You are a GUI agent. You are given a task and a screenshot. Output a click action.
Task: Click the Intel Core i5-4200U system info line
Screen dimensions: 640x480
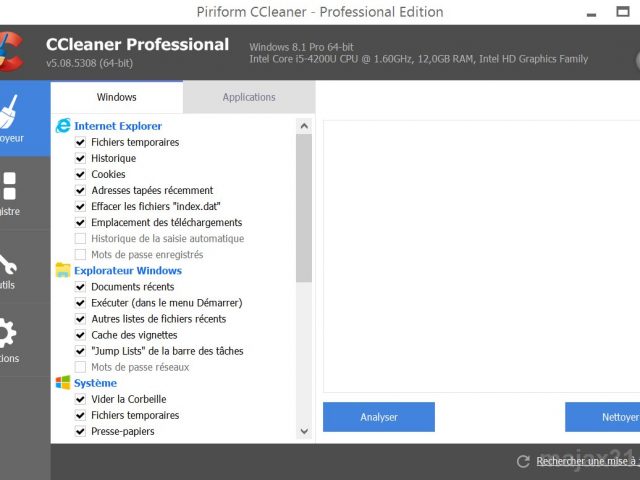(419, 59)
